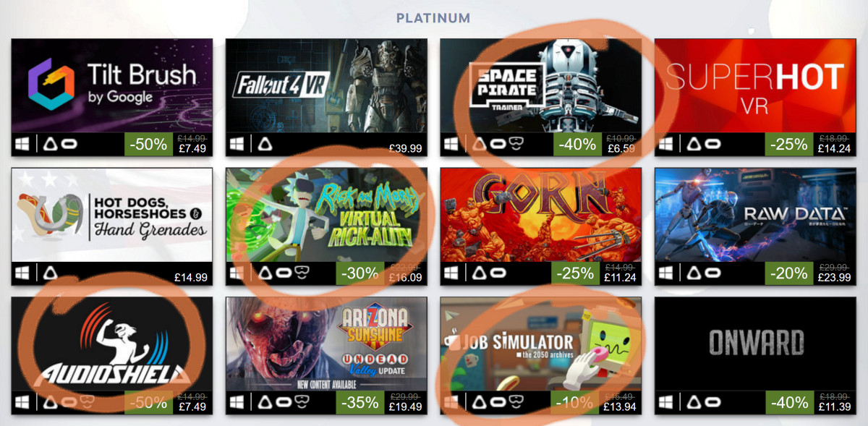This screenshot has height=426, width=868.
Task: Click the Oculus icon under Tilt Brush
Action: tap(69, 144)
